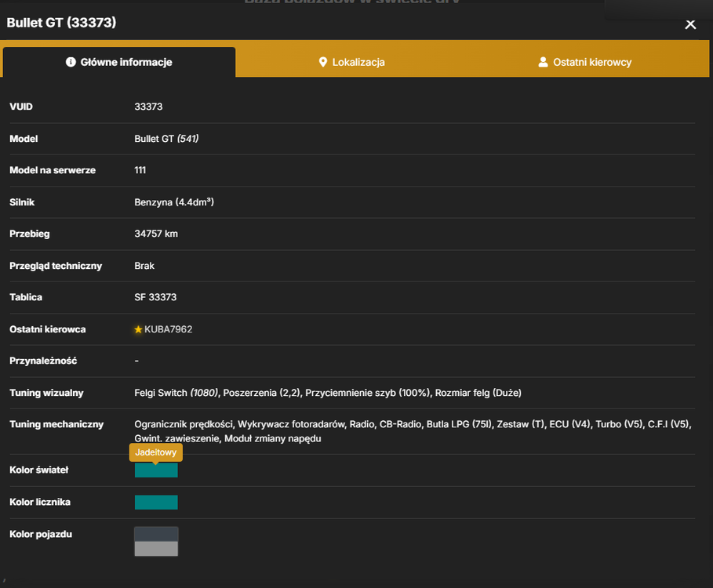Click the Bullet GT (33373) dialog title

[61, 23]
